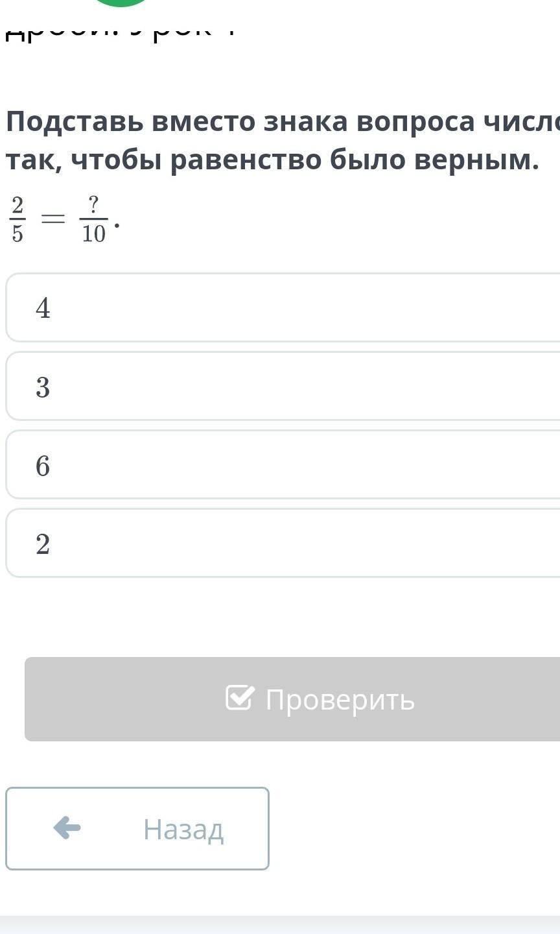This screenshot has width=560, height=934.
Task: Select answer option 4
Action: tap(283, 307)
